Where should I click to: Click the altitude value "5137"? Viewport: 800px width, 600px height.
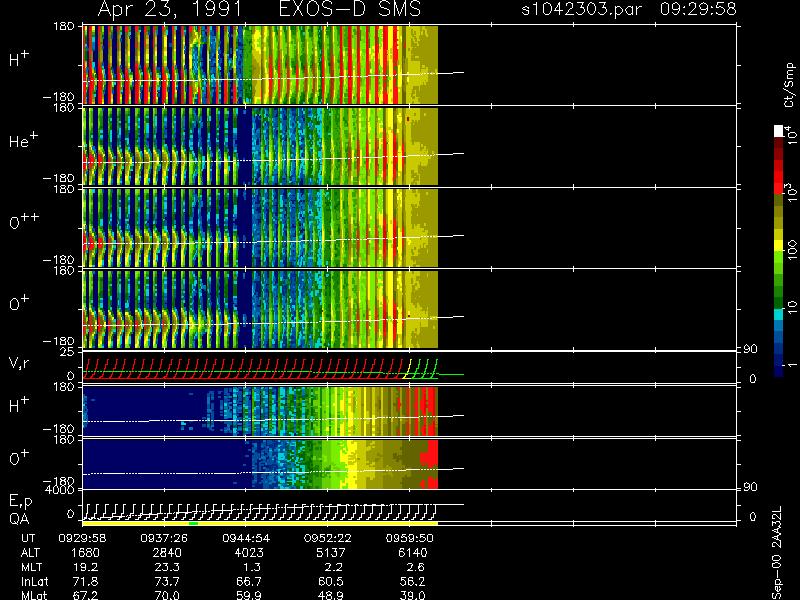point(331,553)
